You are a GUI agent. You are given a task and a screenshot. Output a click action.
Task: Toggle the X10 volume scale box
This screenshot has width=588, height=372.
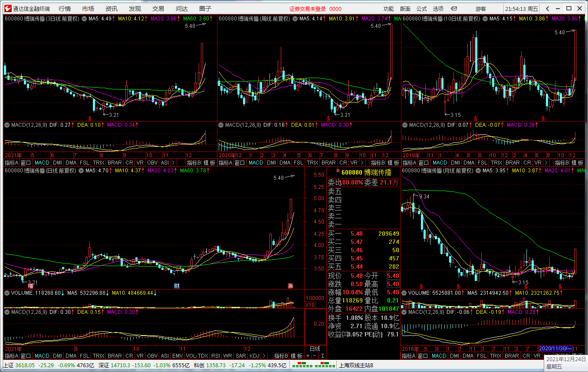pyautogui.click(x=310, y=305)
